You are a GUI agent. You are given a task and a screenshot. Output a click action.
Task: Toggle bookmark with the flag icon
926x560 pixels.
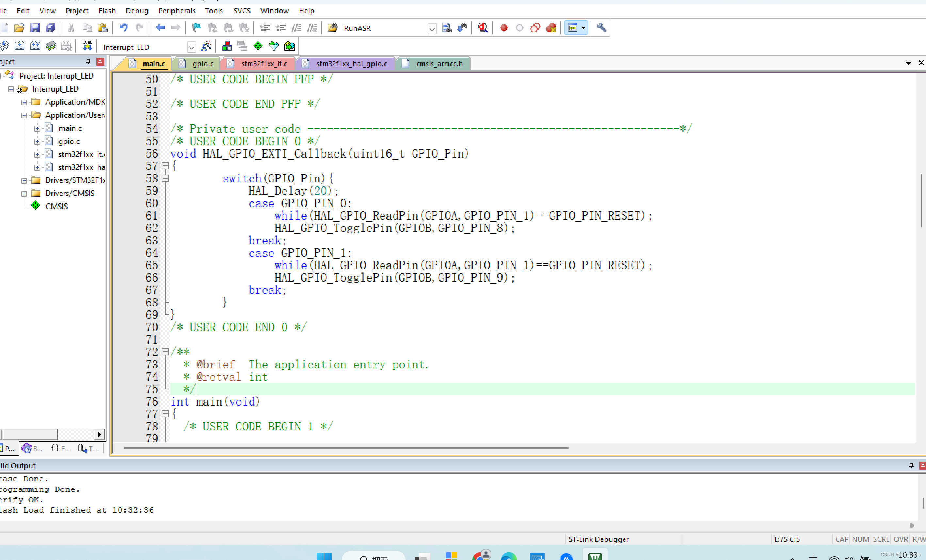point(196,28)
